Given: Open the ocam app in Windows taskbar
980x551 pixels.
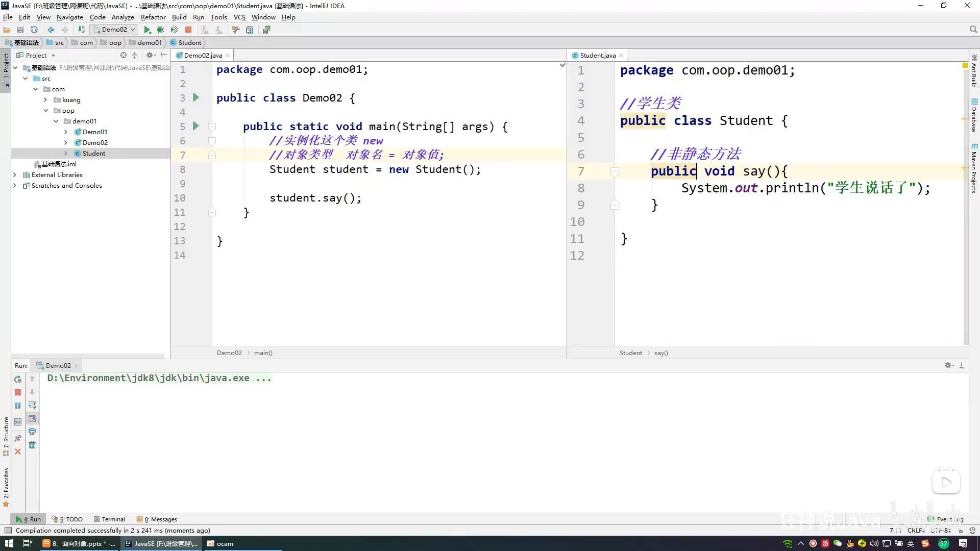Looking at the screenshot, I should 220,543.
